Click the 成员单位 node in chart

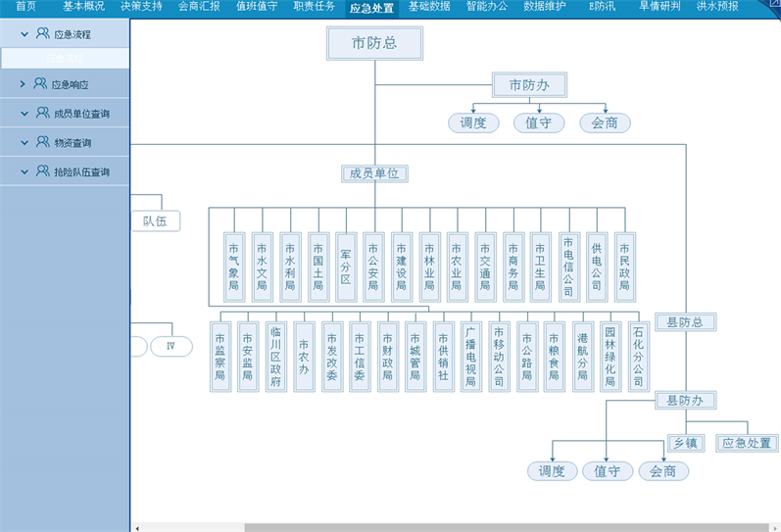pos(374,173)
